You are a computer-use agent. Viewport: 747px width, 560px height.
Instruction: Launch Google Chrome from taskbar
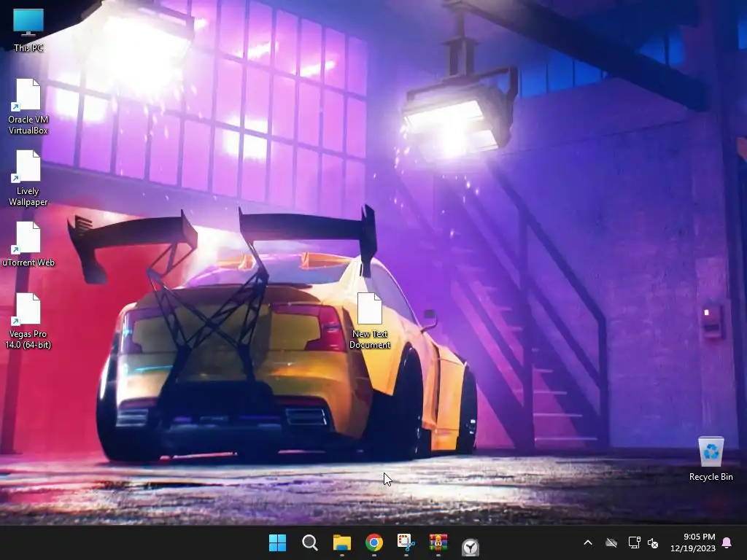click(x=374, y=542)
